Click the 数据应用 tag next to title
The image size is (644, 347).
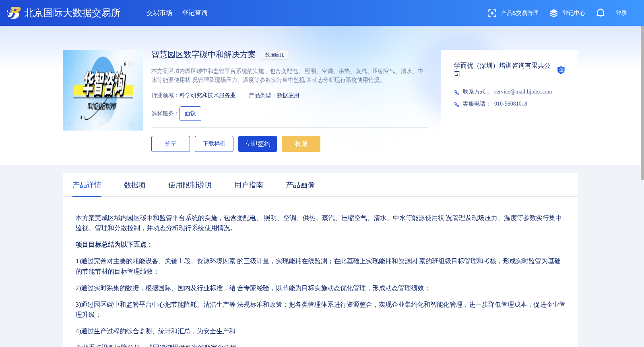(x=275, y=55)
